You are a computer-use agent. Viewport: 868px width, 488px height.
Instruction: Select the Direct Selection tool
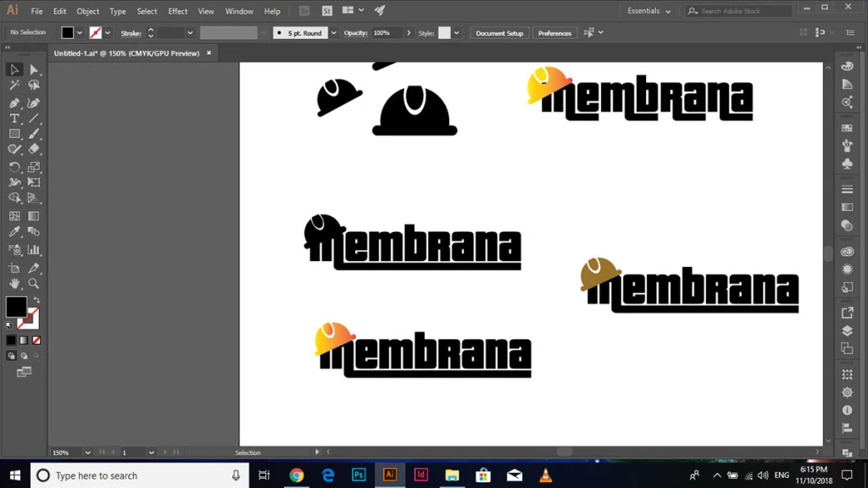[34, 69]
